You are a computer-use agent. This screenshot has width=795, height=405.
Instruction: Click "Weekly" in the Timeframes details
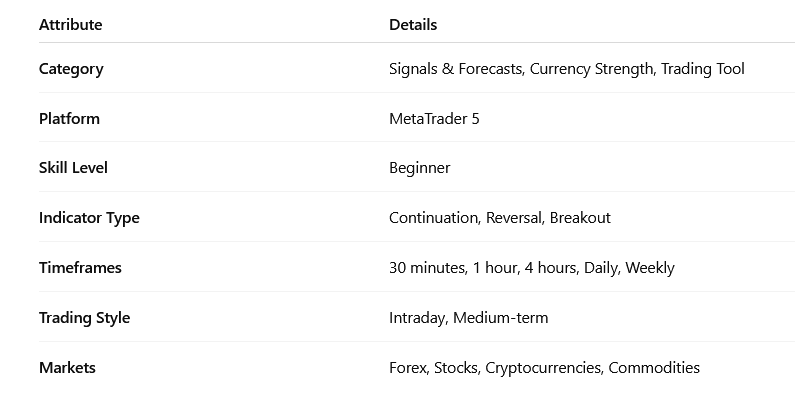tap(650, 268)
